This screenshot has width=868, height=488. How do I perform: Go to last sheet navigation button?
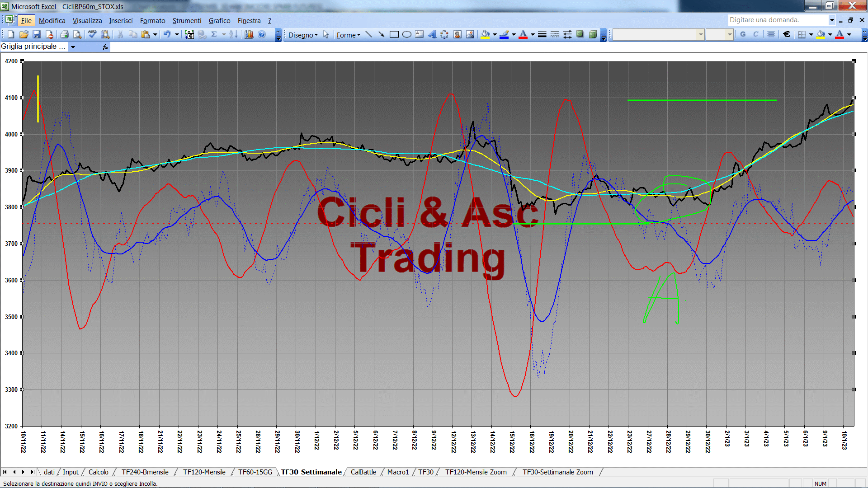32,472
